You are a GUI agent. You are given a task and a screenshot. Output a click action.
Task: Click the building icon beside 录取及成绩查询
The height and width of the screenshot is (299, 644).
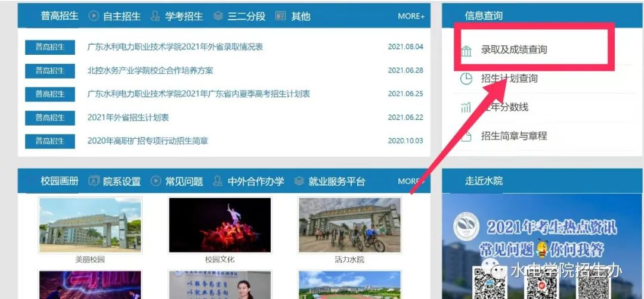(466, 51)
